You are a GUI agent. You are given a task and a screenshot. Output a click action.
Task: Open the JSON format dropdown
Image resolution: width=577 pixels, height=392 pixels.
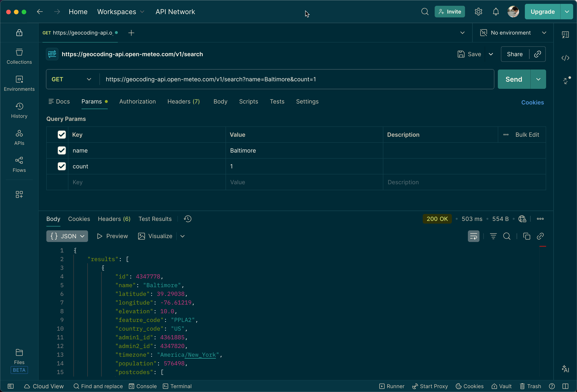67,236
